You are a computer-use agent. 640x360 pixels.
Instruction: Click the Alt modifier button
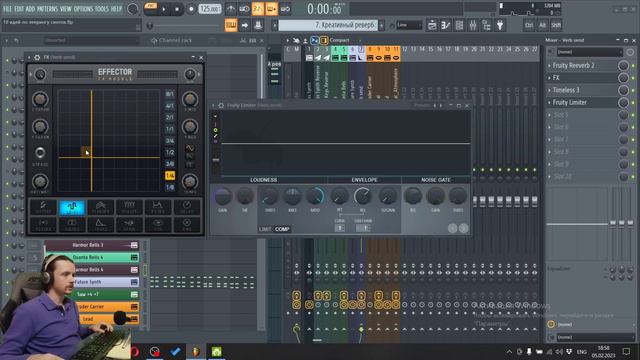pos(542,25)
